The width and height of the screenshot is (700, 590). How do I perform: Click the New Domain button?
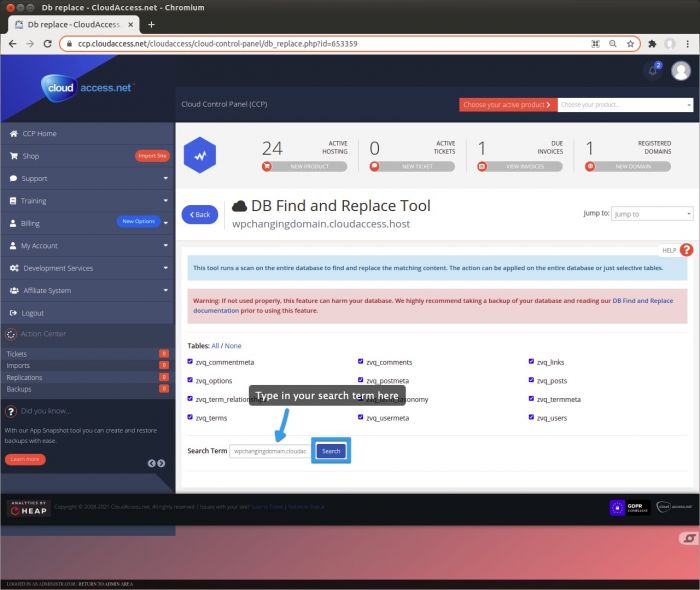(x=628, y=166)
